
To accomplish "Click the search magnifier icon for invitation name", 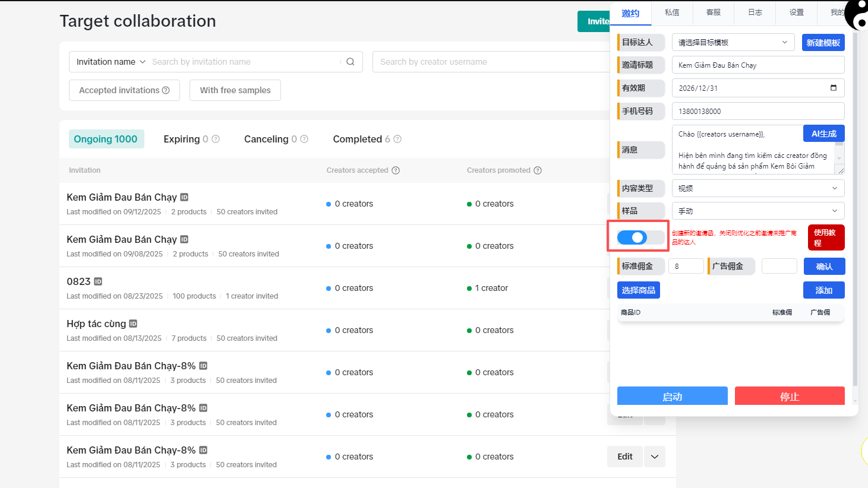I will click(351, 62).
